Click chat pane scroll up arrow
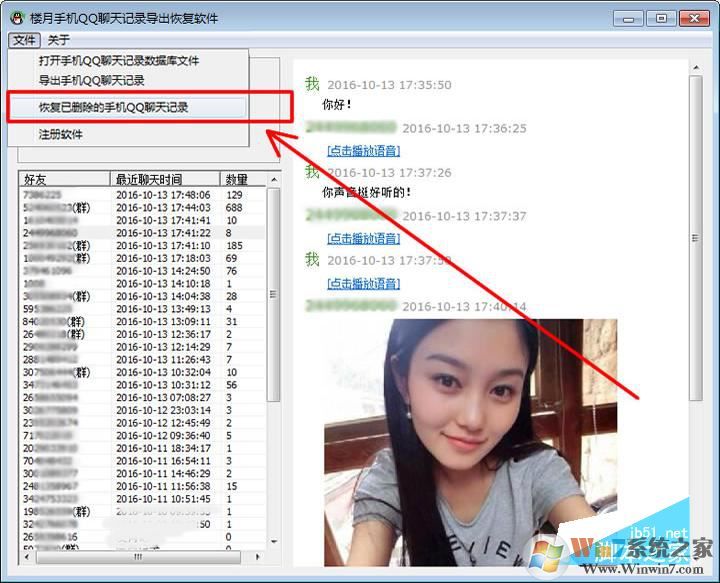 (696, 67)
